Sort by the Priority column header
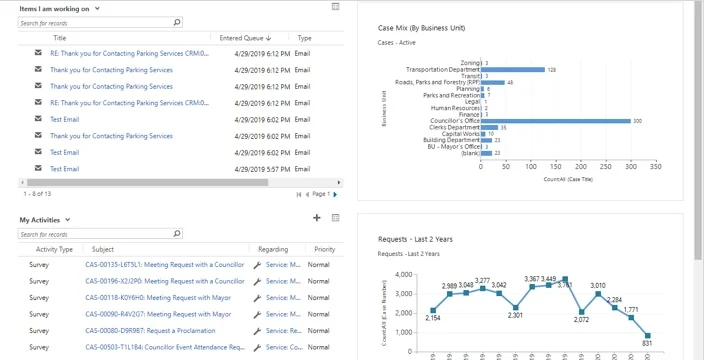This screenshot has width=704, height=360. click(325, 249)
